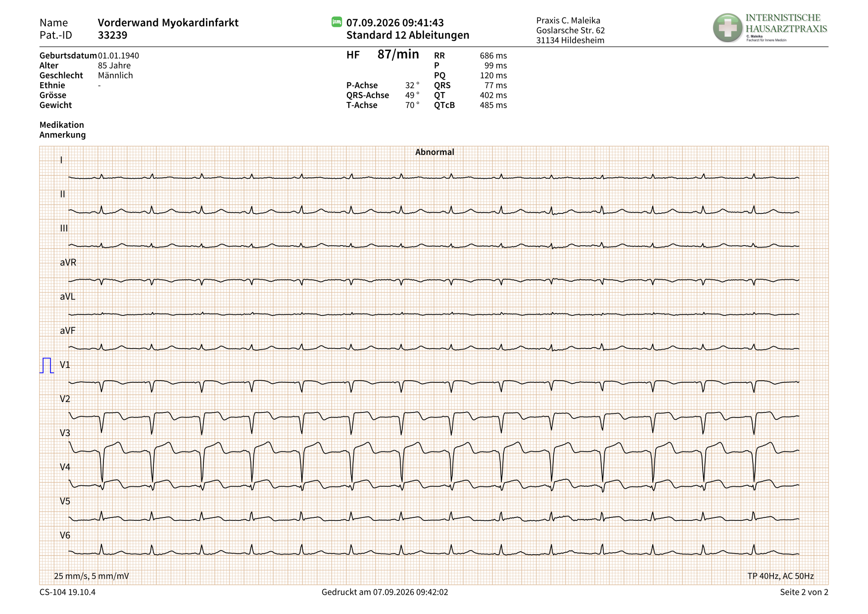
Task: Click the software version CS-104 19.10.4
Action: (67, 592)
